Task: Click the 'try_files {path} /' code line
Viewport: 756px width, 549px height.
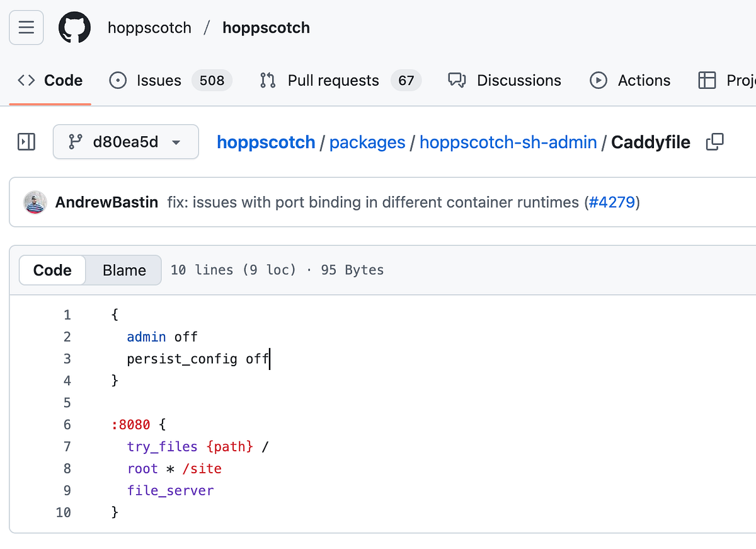Action: click(x=198, y=446)
